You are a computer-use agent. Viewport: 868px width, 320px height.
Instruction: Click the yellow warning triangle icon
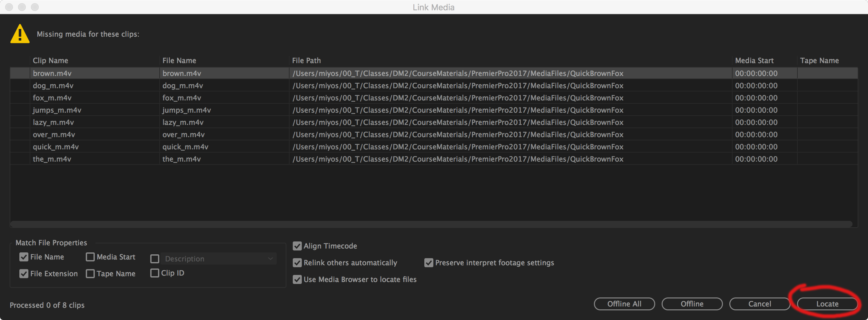20,34
